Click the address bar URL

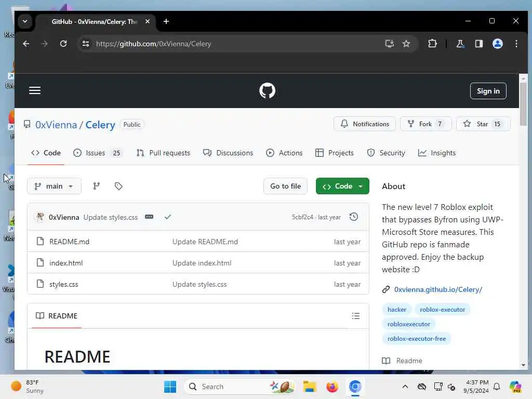coord(153,44)
